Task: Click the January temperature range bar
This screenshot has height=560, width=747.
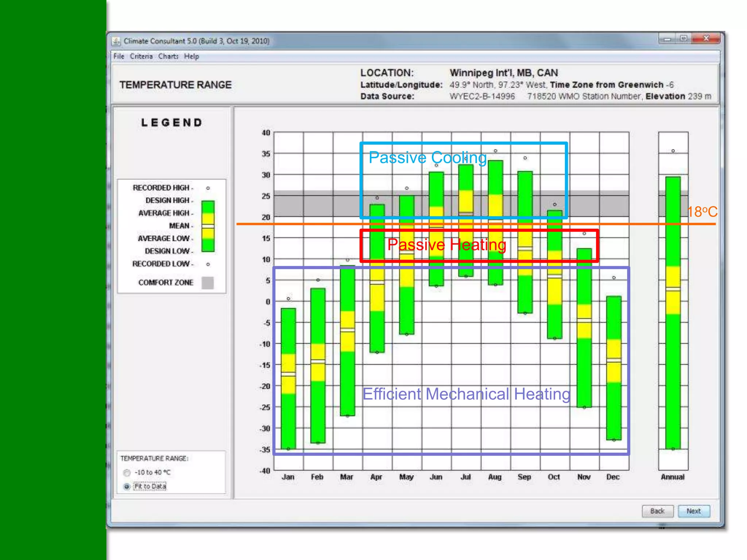Action: click(x=288, y=379)
